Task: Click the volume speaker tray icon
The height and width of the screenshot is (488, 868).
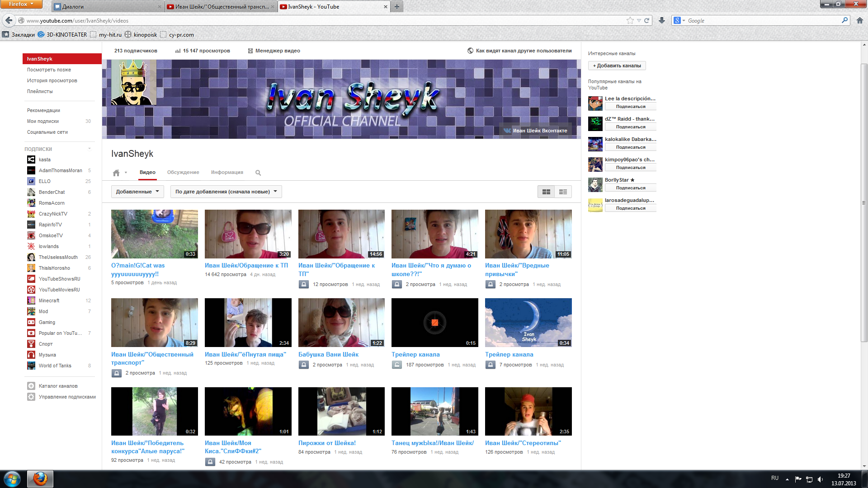Action: tap(820, 479)
